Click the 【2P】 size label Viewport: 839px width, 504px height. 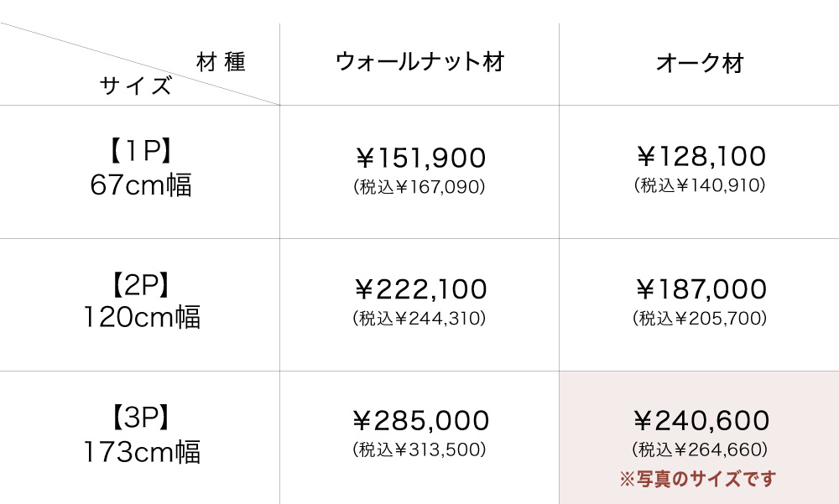pos(140,284)
